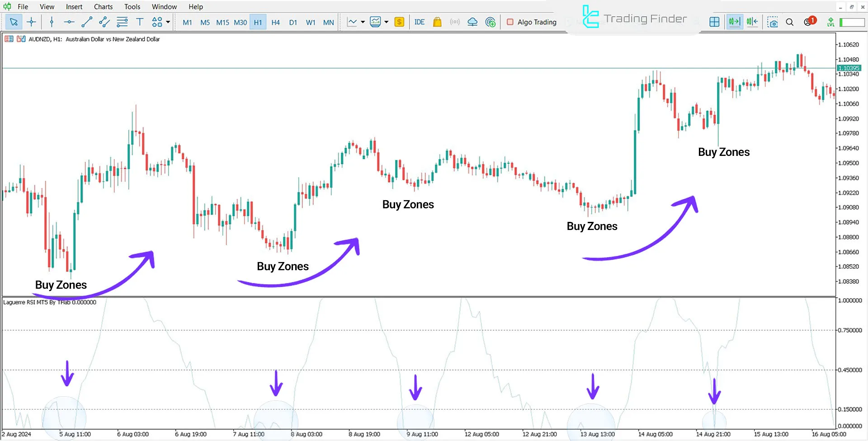This screenshot has width=868, height=441.
Task: Enable chart auto-scroll
Action: [734, 22]
